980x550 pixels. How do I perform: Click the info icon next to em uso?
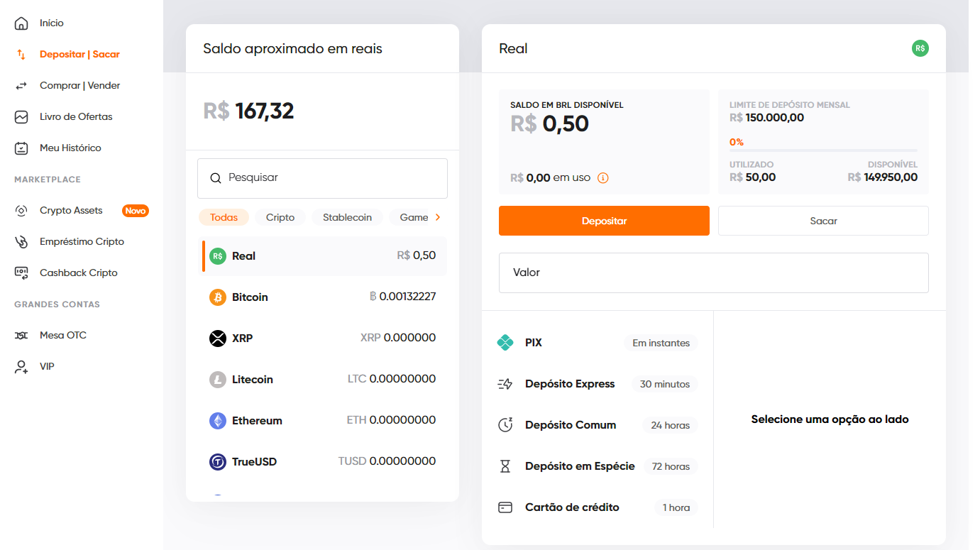pyautogui.click(x=603, y=178)
